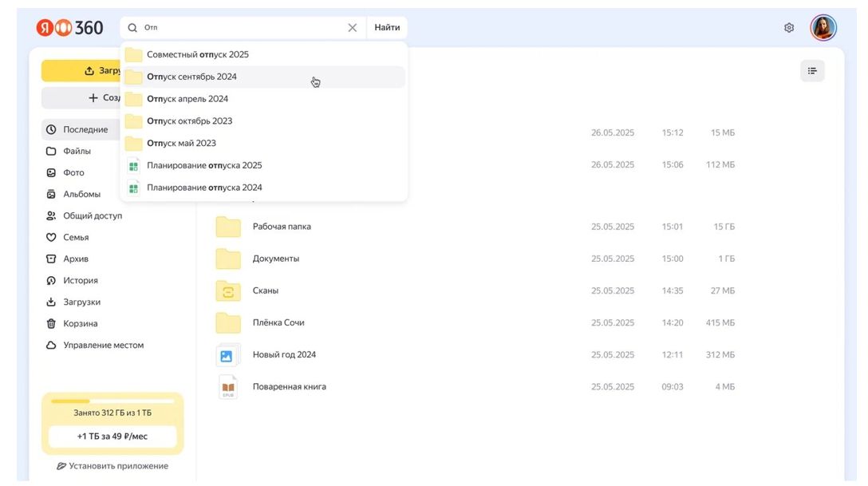Screen dimensions: 868x486
Task: Go to Последние in the sidebar
Action: pyautogui.click(x=85, y=130)
